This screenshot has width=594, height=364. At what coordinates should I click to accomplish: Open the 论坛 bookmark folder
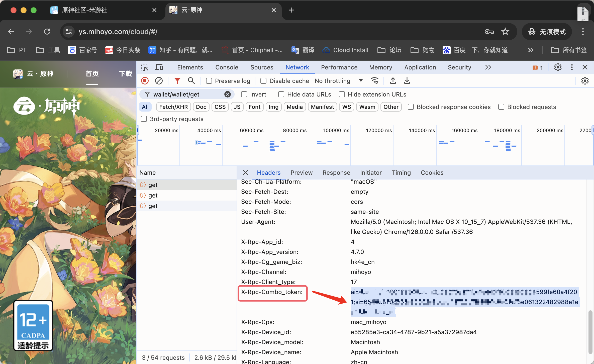[x=389, y=50]
